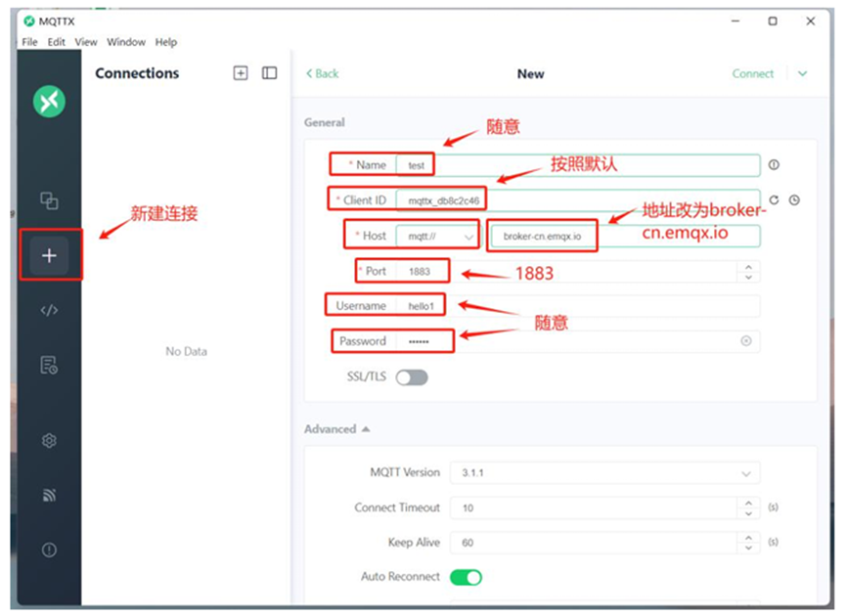Open the Log page icon in sidebar
Image resolution: width=846 pixels, height=616 pixels.
[49, 365]
